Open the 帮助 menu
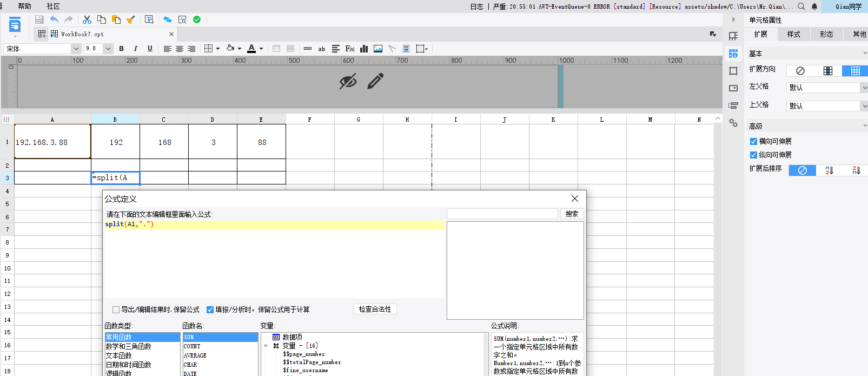868x376 pixels. [x=24, y=6]
